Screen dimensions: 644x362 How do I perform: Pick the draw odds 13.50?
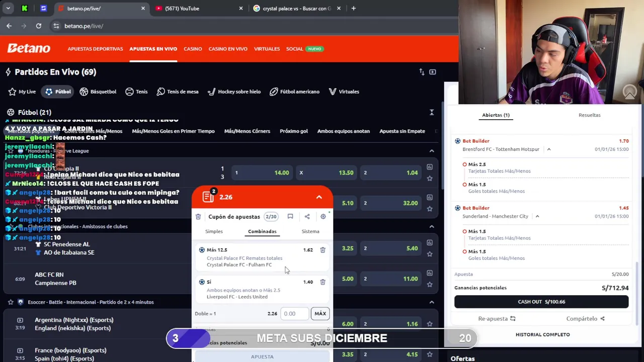pos(327,173)
